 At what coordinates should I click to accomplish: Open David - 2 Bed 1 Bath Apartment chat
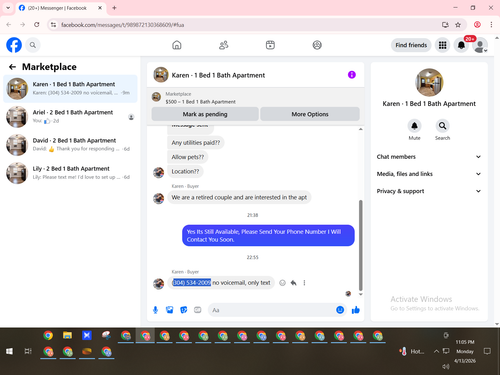[x=70, y=145]
